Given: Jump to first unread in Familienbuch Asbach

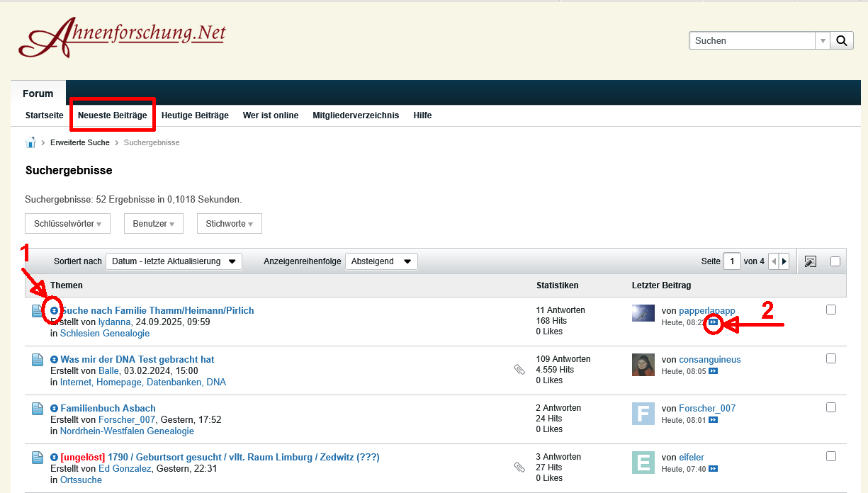Looking at the screenshot, I should (55, 409).
